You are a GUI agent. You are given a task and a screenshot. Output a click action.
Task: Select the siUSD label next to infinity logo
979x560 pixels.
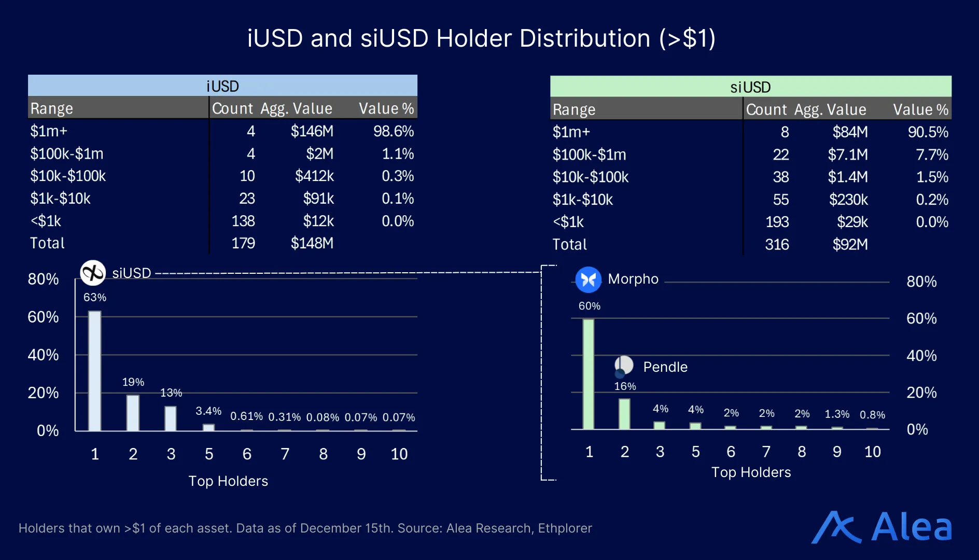click(131, 273)
